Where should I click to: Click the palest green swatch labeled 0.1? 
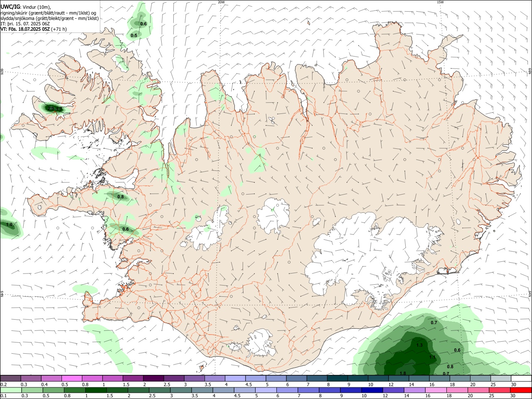click(x=11, y=390)
